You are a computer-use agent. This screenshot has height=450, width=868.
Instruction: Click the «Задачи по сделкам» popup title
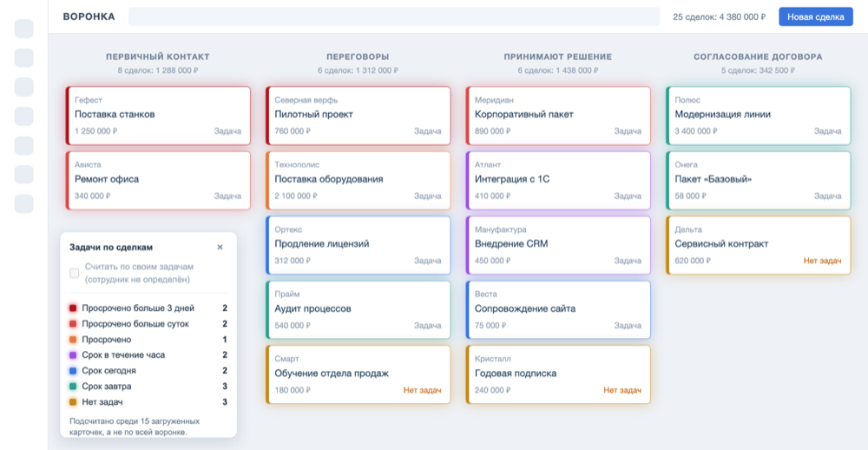pyautogui.click(x=111, y=248)
